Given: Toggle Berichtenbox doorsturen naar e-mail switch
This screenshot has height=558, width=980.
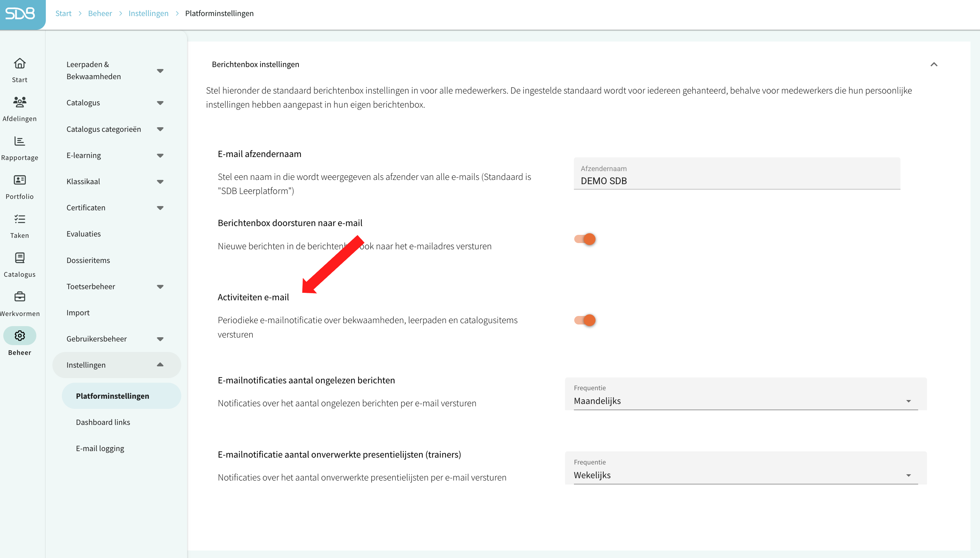Looking at the screenshot, I should click(585, 239).
